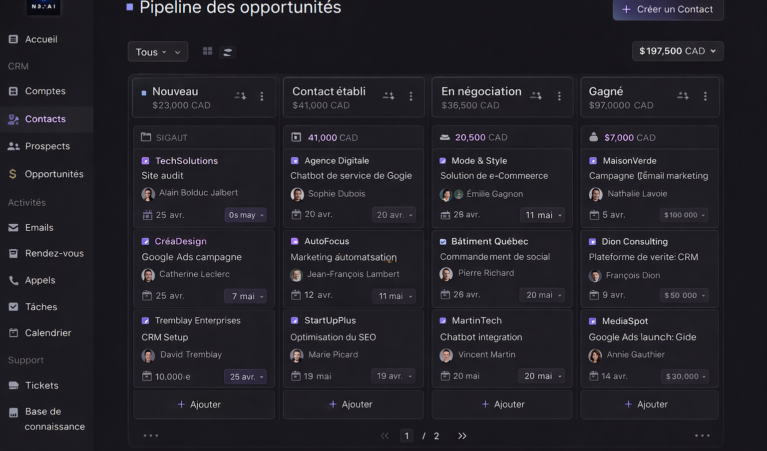Click the 20,500 CAD summary icon
The height and width of the screenshot is (451, 767).
coord(445,137)
